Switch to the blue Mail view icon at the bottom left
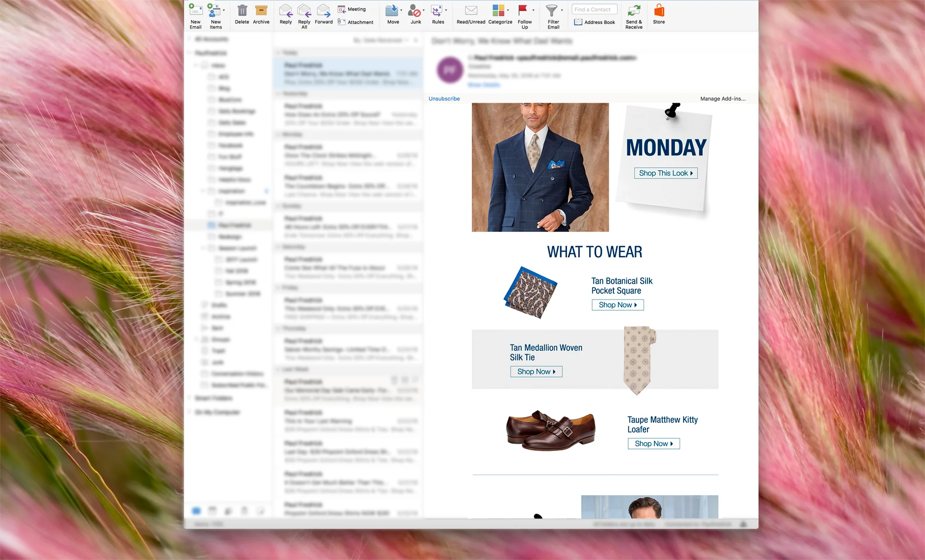The height and width of the screenshot is (560, 925). (x=196, y=511)
